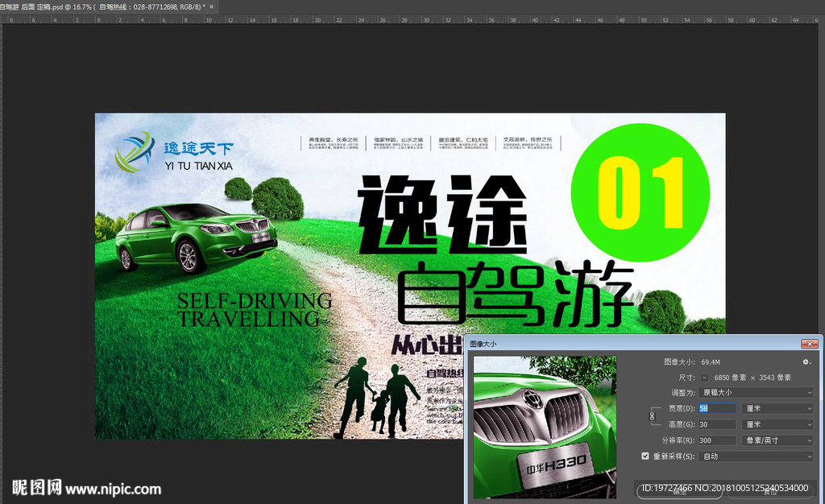Open the Image Size dialog settings via gear icon
This screenshot has height=504, width=825.
click(806, 361)
